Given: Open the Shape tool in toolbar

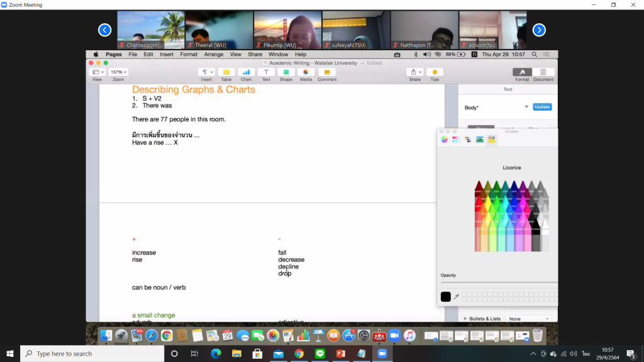Looking at the screenshot, I should (x=286, y=72).
